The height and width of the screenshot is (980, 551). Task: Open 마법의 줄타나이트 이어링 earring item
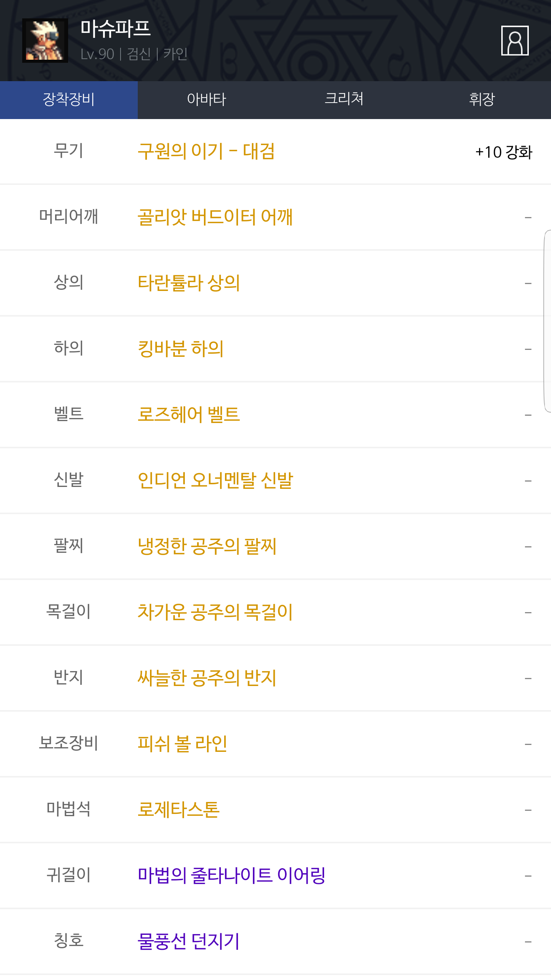click(231, 876)
